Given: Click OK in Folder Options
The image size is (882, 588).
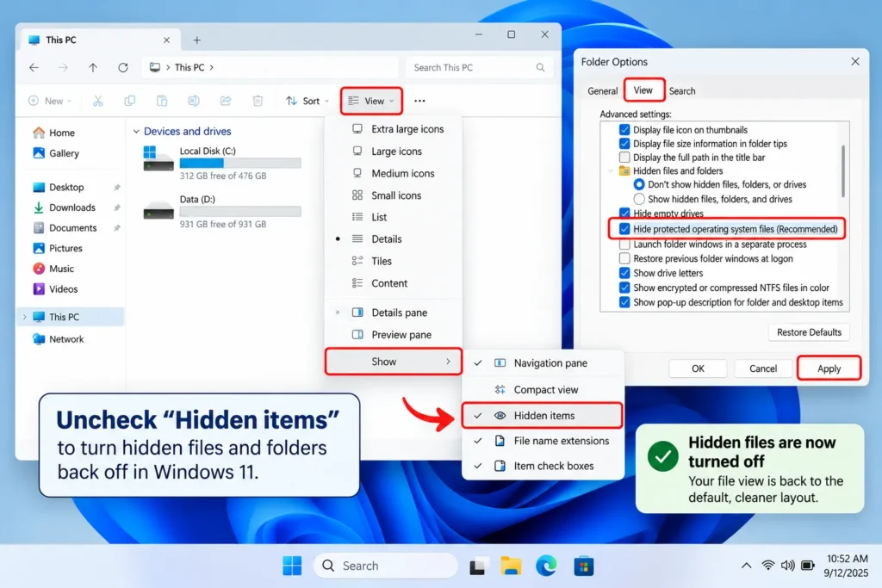Looking at the screenshot, I should coord(698,368).
